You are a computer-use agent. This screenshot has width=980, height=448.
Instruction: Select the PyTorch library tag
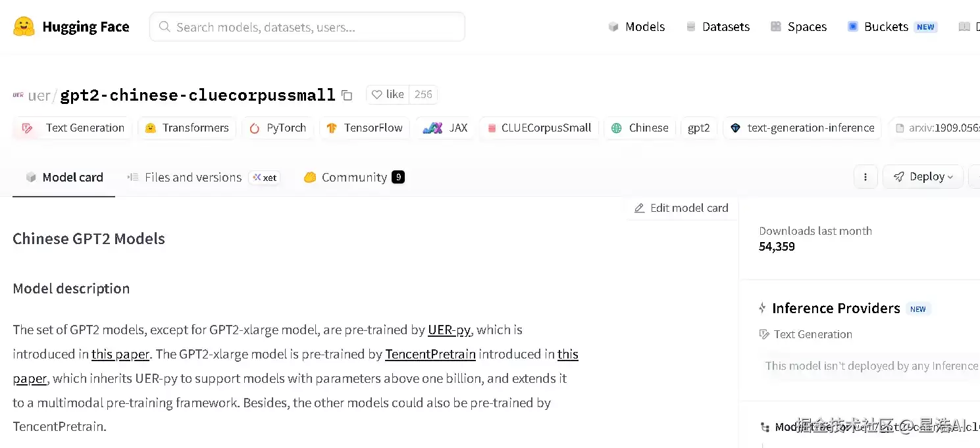278,128
